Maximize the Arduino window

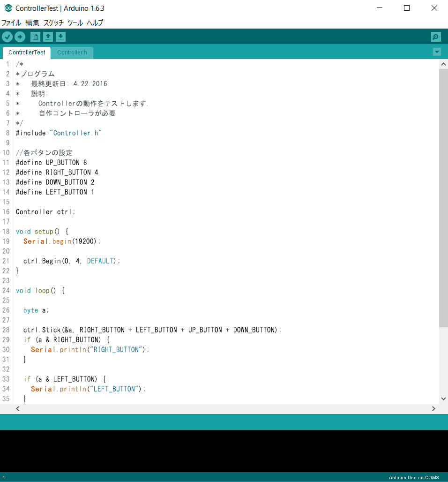tap(407, 8)
